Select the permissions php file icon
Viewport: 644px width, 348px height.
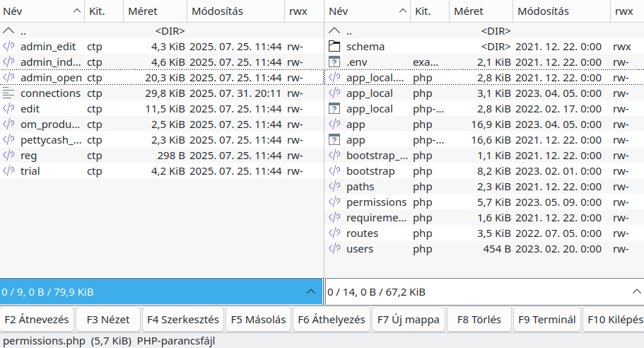click(334, 202)
